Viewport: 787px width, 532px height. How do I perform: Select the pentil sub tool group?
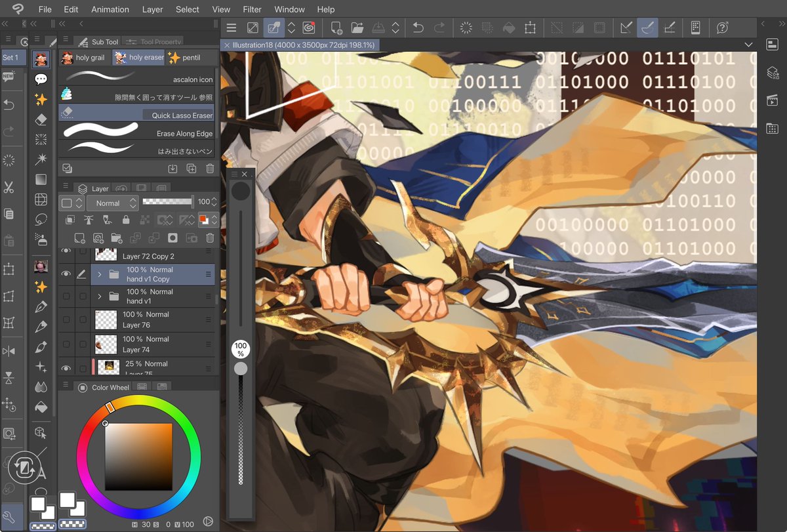coord(192,58)
